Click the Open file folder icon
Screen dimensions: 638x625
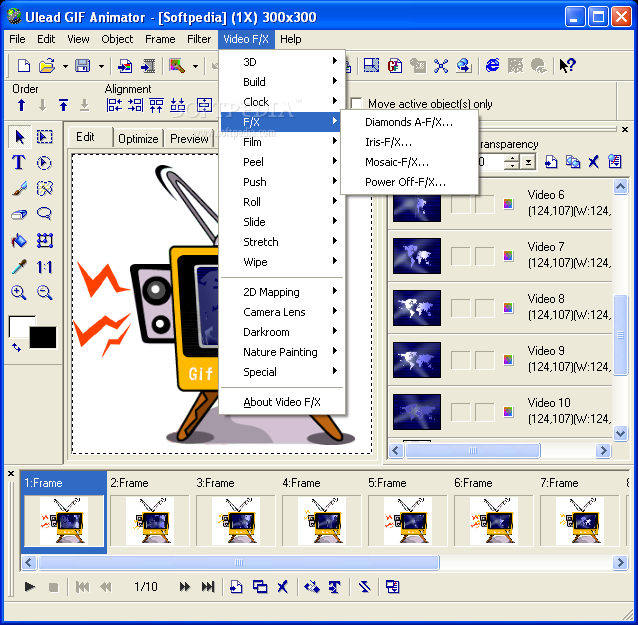coord(47,66)
